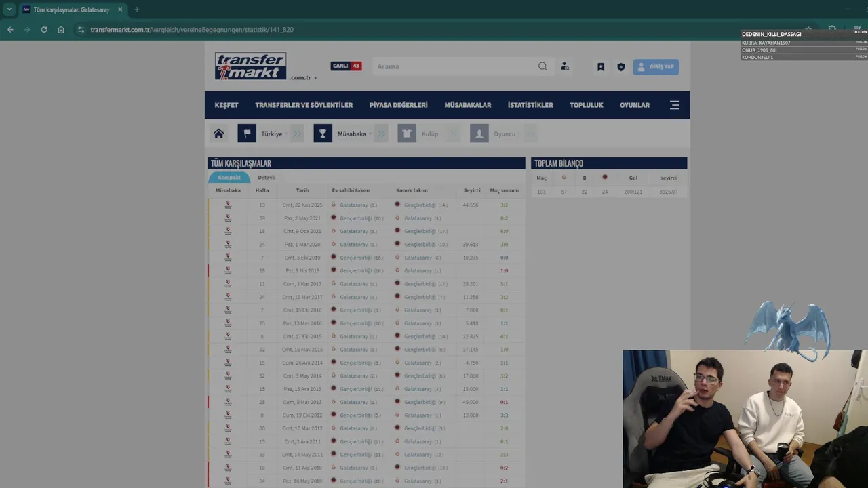Click Galatasaray crest in 9 Oca 2021 row
The image size is (868, 488).
point(334,231)
